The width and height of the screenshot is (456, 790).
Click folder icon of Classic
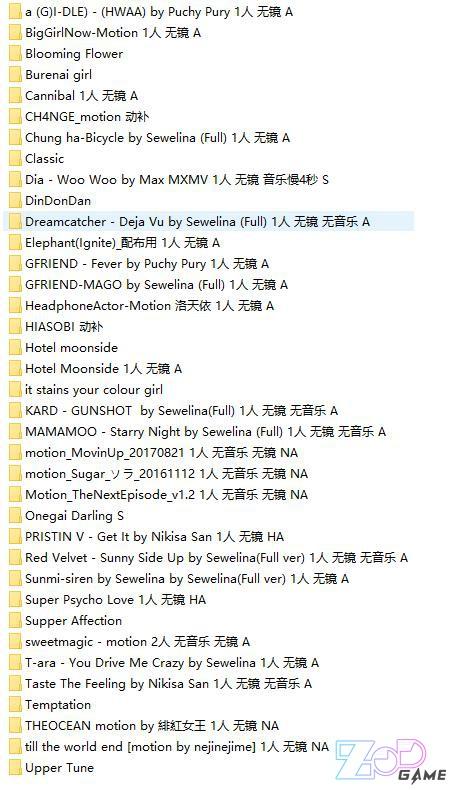(15, 159)
